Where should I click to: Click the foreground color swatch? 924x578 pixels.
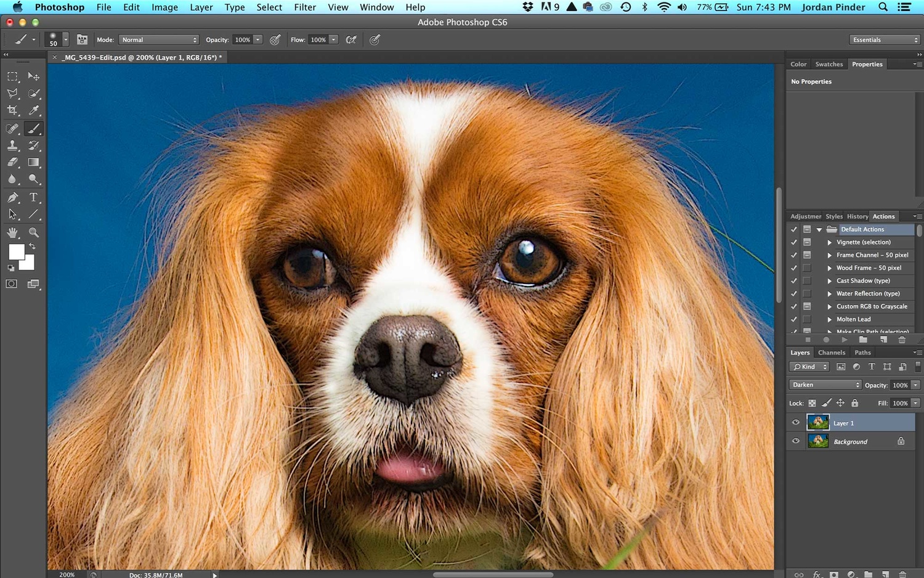[16, 251]
